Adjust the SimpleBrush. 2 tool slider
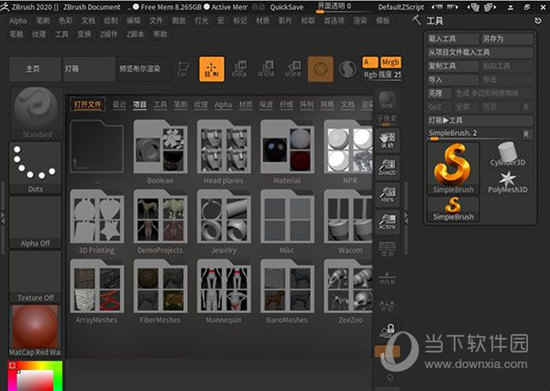This screenshot has height=391, width=550. tap(474, 134)
